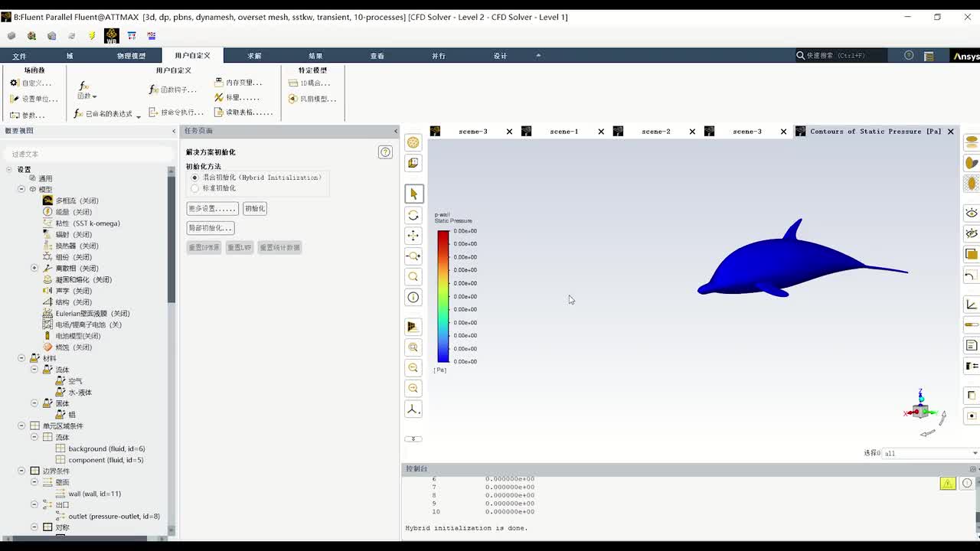
Task: Click the outline tree vertical scrollbar
Action: pos(171,233)
